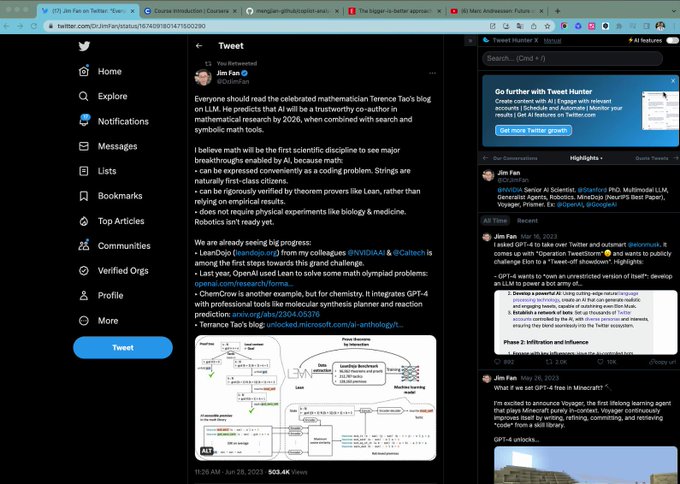This screenshot has width=680, height=484.
Task: Click Get more Twitter growth button
Action: pos(533,131)
